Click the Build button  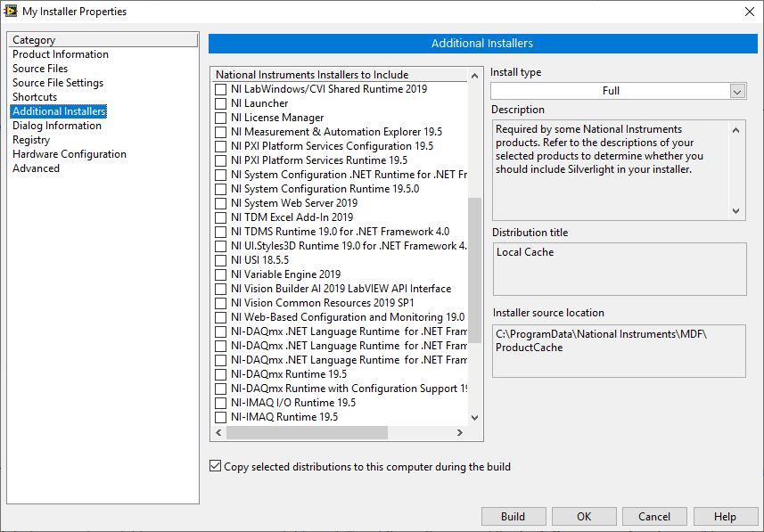(513, 517)
